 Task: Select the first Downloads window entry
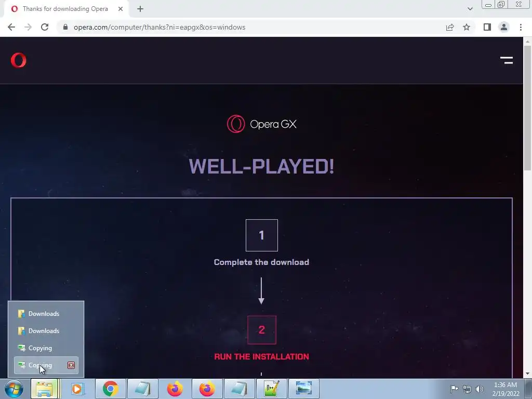point(46,314)
